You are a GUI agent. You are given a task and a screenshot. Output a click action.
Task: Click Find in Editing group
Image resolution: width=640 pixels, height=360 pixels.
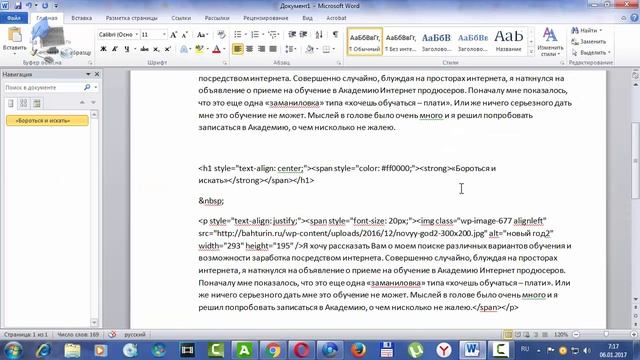click(587, 31)
